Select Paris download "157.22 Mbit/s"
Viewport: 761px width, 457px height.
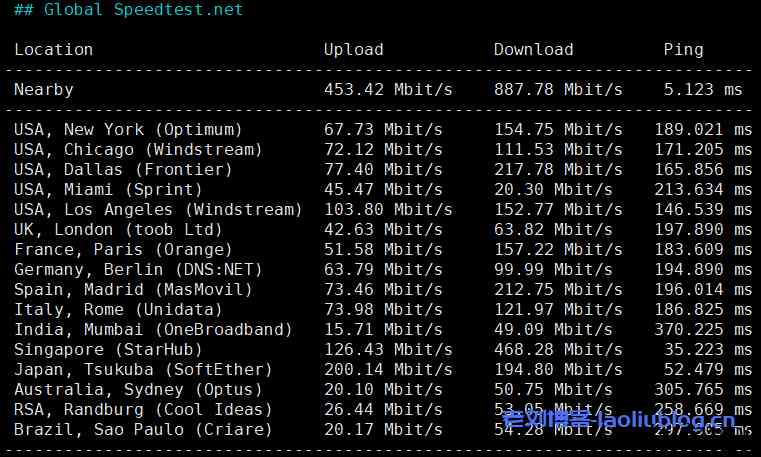(558, 249)
